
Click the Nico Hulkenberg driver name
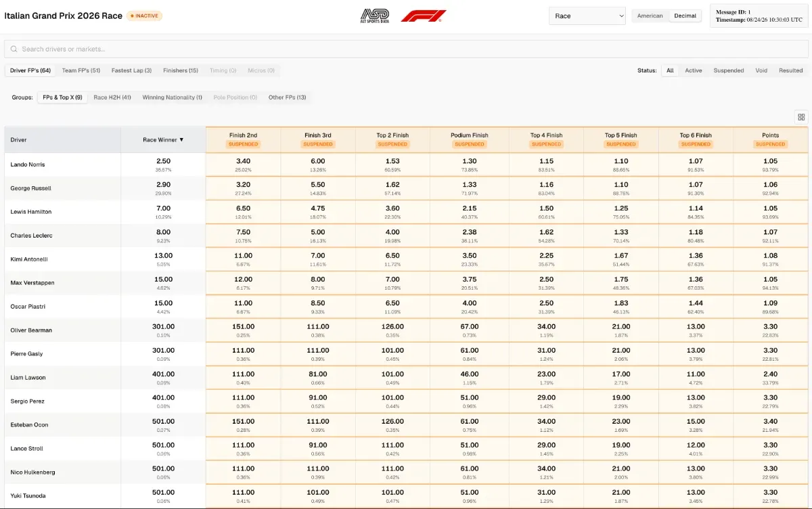tap(32, 472)
